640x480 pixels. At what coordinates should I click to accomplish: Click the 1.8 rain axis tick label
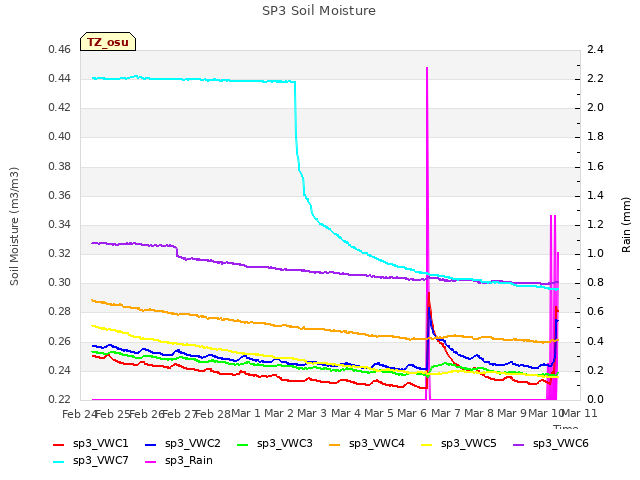click(x=596, y=137)
